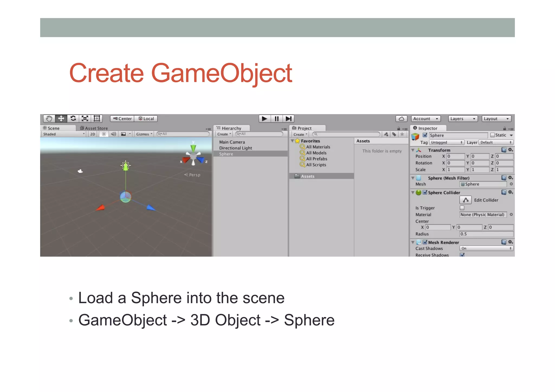The width and height of the screenshot is (555, 392).
Task: Click the Radius input field
Action: (486, 234)
